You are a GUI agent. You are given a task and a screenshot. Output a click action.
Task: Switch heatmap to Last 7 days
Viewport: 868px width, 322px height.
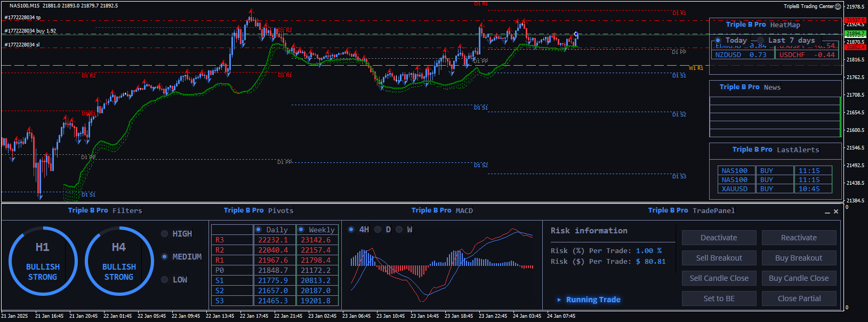(x=761, y=41)
